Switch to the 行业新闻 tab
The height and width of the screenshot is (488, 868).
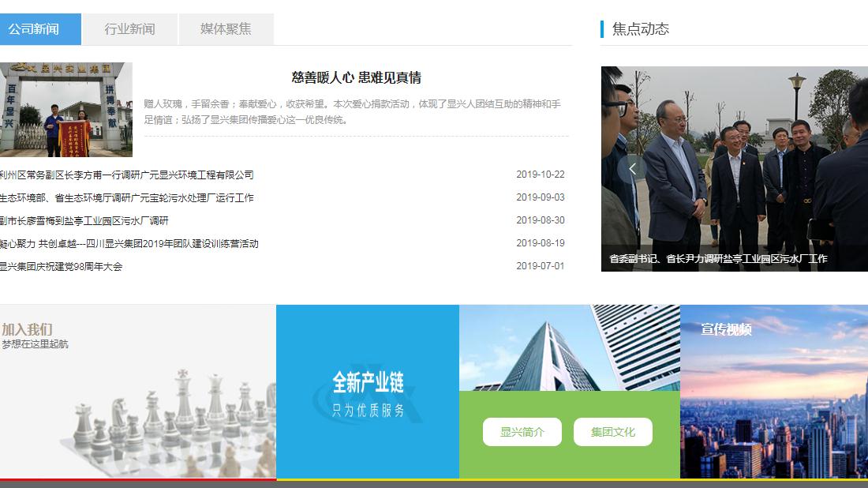[130, 29]
